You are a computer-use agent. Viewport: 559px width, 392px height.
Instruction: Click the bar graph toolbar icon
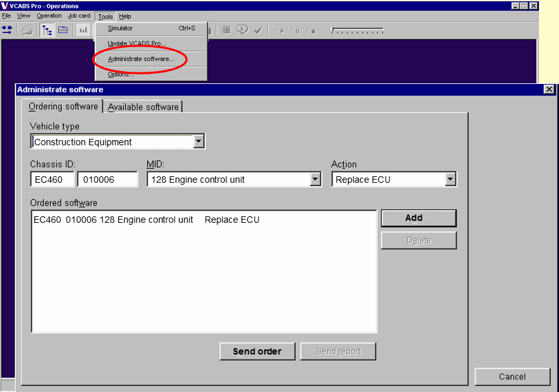[x=83, y=30]
